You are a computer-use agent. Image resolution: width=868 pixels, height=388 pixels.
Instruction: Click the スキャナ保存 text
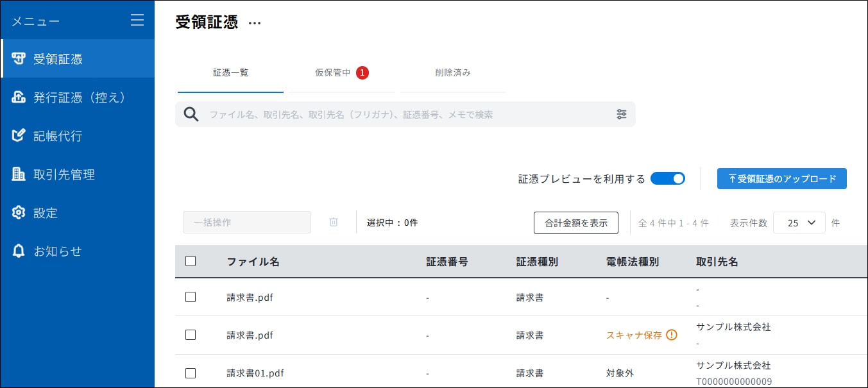point(634,335)
